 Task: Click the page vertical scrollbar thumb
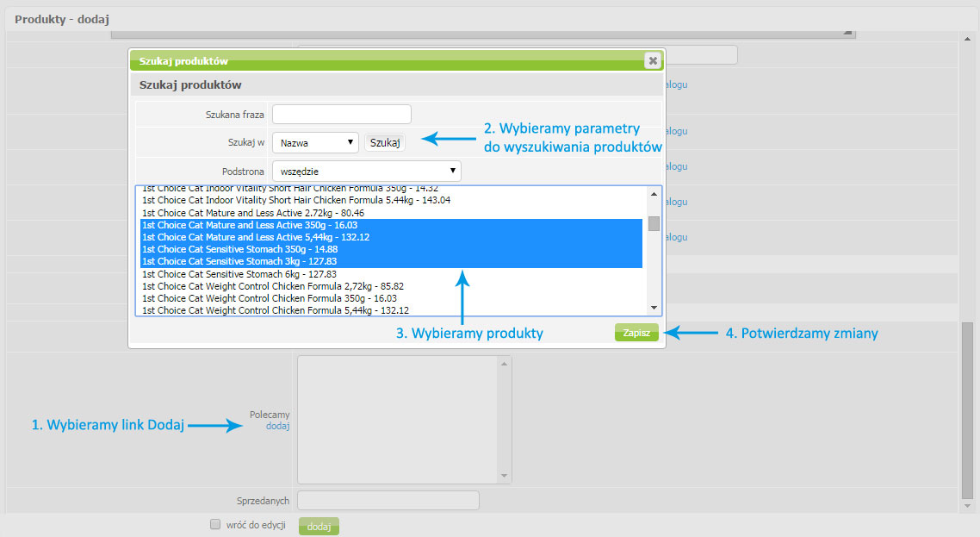point(967,410)
